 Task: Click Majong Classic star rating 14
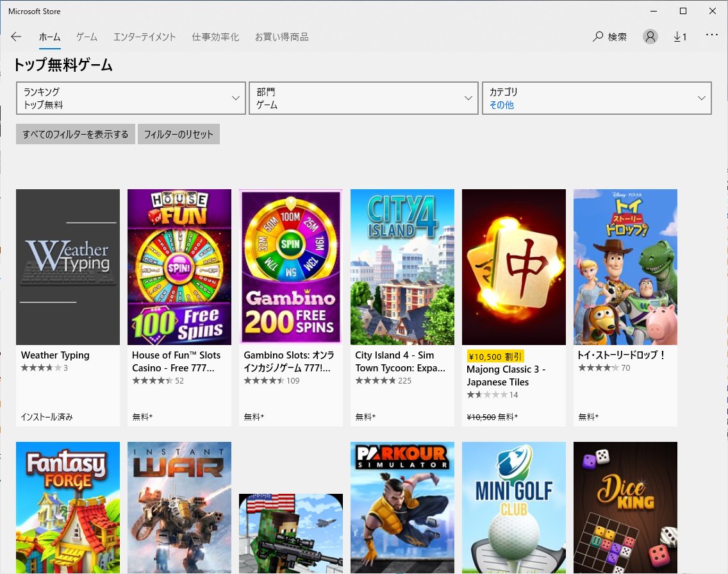(x=492, y=394)
